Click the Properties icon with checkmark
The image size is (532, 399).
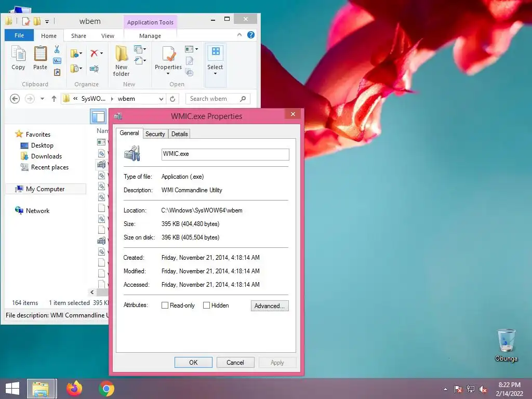(x=168, y=54)
